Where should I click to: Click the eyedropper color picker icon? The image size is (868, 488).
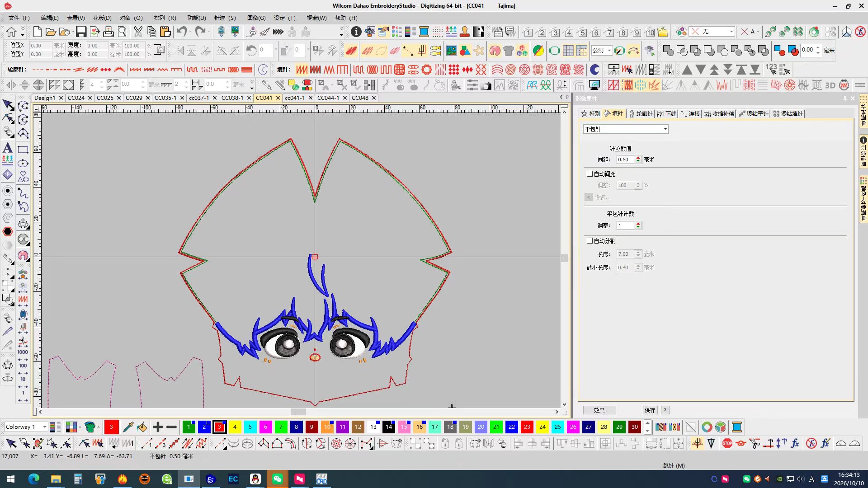(x=128, y=427)
